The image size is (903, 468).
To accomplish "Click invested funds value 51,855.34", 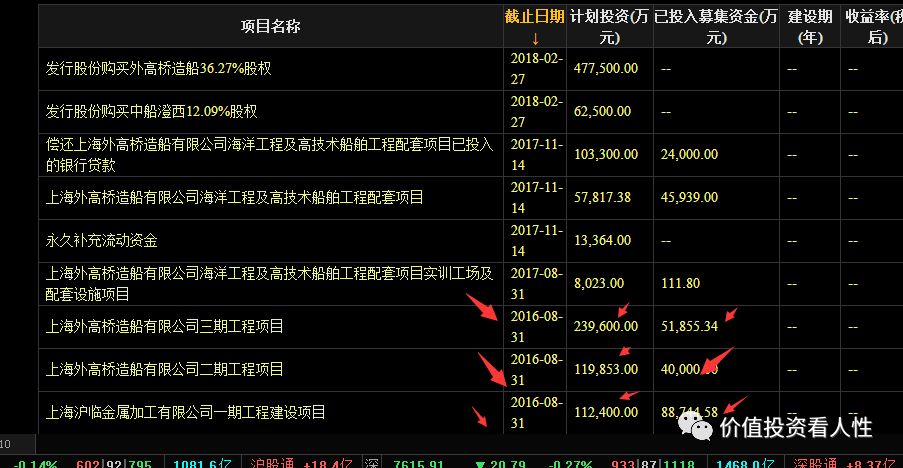I will click(689, 326).
